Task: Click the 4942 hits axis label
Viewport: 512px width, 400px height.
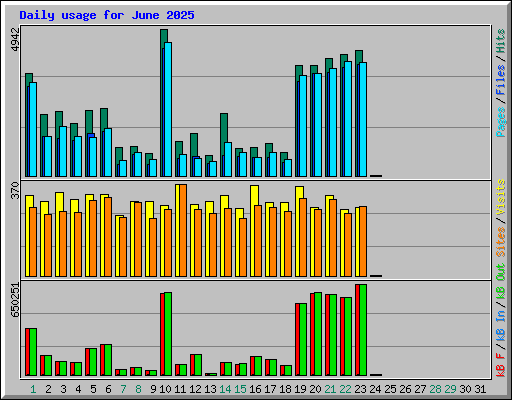Action: [15, 40]
